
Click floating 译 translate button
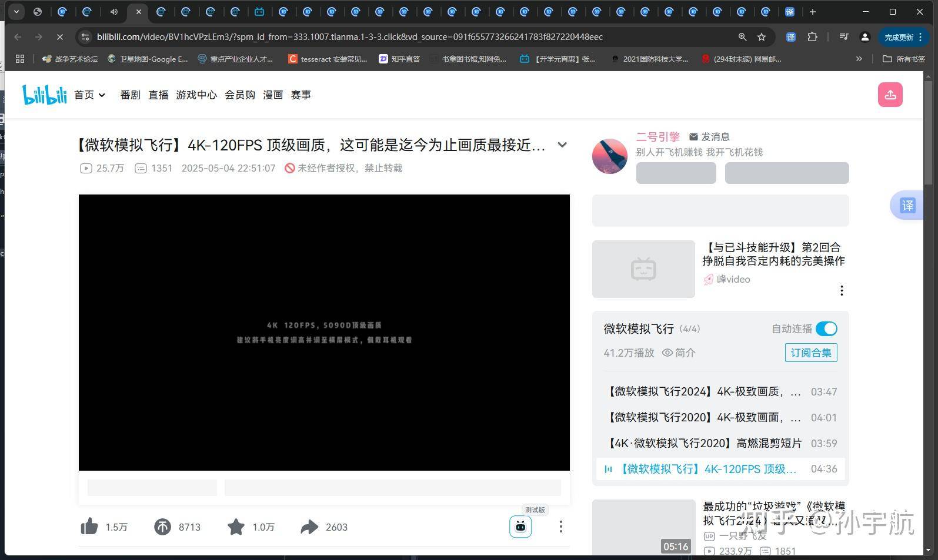click(x=907, y=206)
